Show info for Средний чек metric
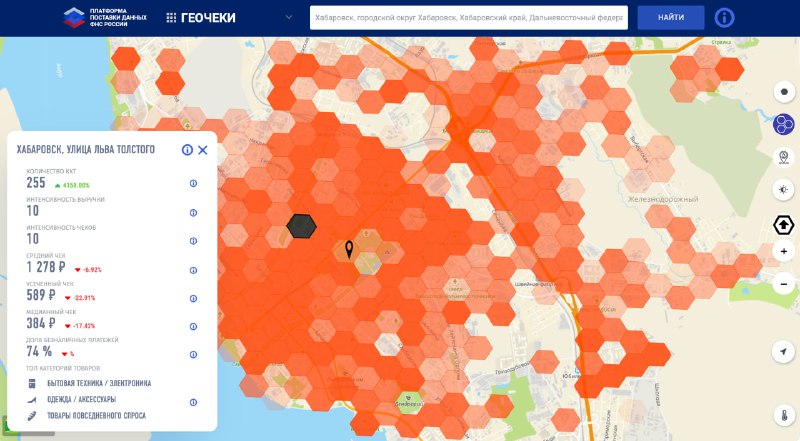 (x=193, y=270)
